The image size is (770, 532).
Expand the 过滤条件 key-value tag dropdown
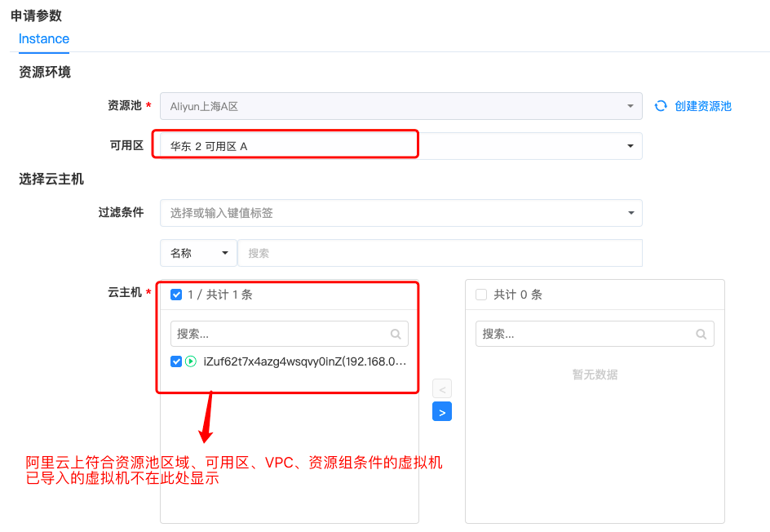click(400, 211)
